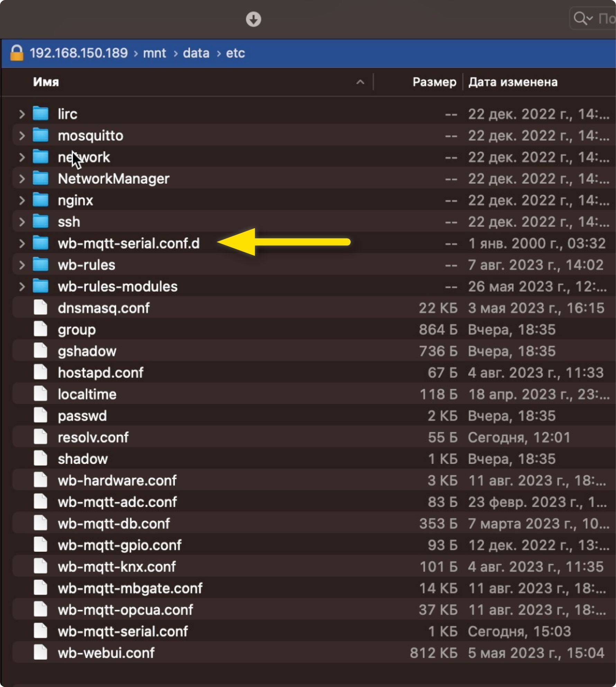This screenshot has height=687, width=616.
Task: Click folder name wb-mqtt-serial.conf.d
Action: (129, 244)
